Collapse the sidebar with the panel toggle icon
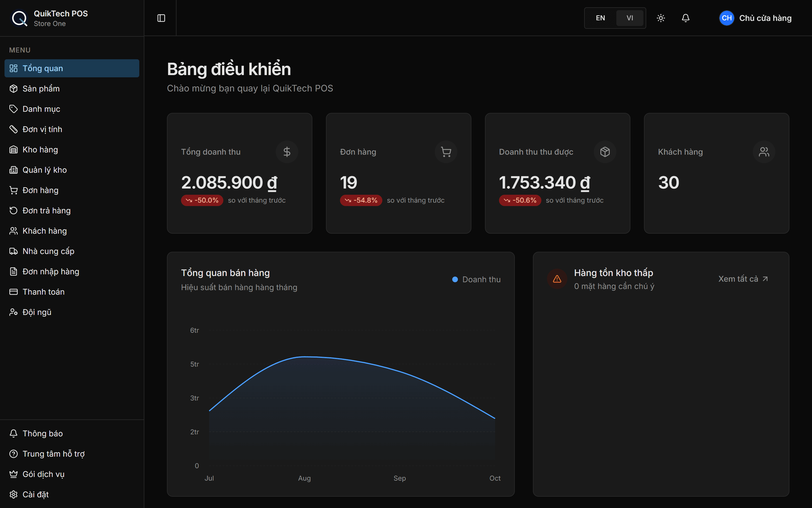812x508 pixels. pos(161,18)
